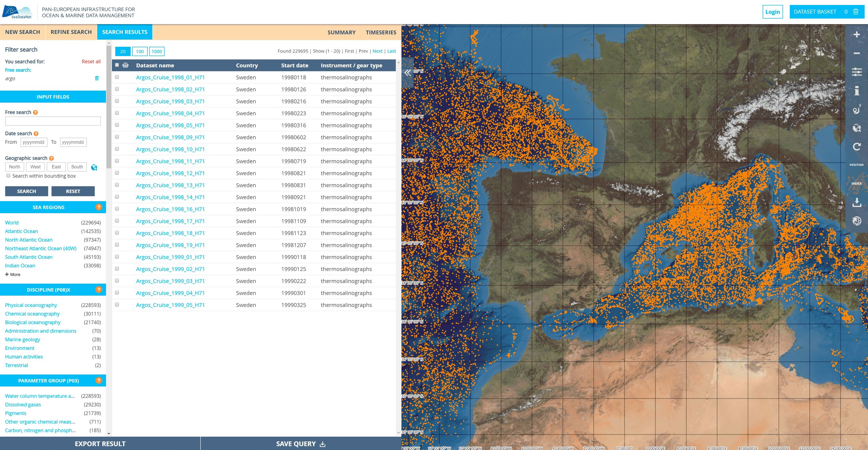The image size is (868, 450).
Task: Collapse the results panel with double chevron
Action: point(407,73)
